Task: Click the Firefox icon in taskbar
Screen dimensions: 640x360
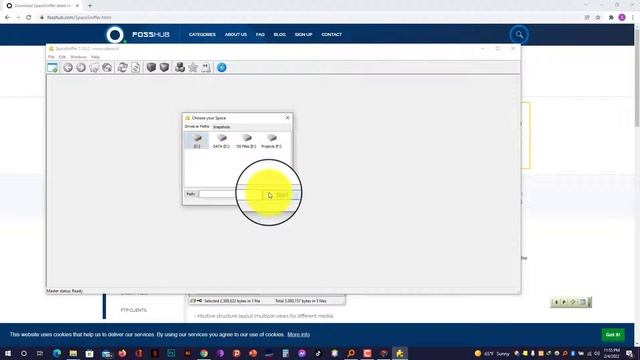Action: click(122, 353)
